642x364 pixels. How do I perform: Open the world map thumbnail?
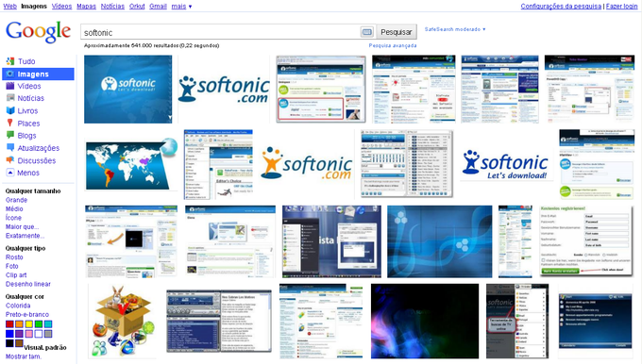[x=131, y=164]
